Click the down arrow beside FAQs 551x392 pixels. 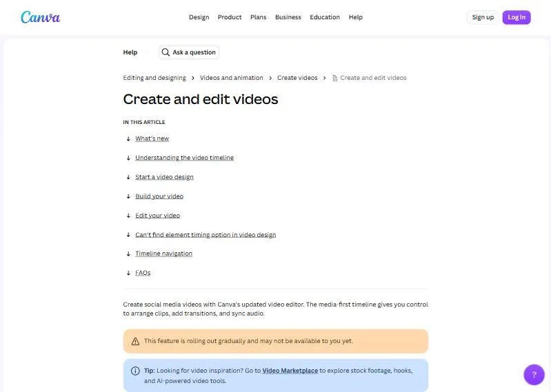(128, 273)
